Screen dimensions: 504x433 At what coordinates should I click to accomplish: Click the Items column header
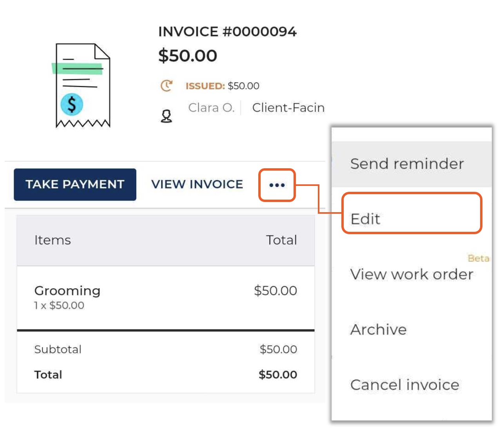tap(53, 240)
